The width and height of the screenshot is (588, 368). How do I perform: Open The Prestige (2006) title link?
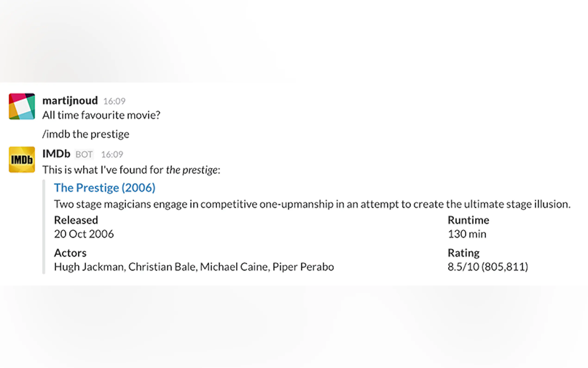(105, 188)
